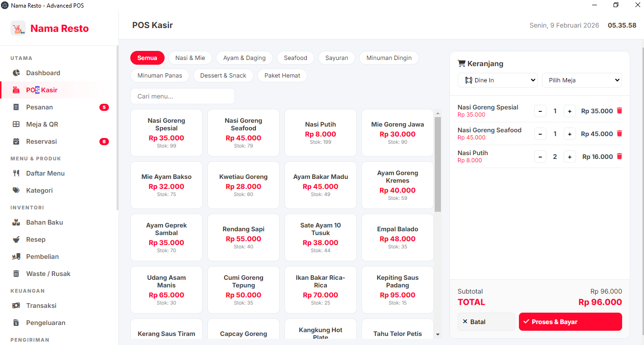The width and height of the screenshot is (644, 345).
Task: Click the Meja & QR table icon
Action: (16, 124)
